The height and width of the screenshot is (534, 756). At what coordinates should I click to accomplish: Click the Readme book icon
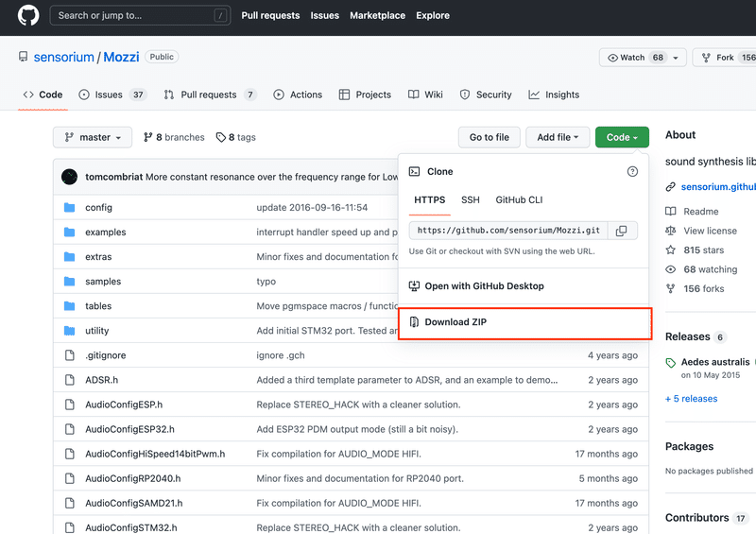click(x=671, y=212)
